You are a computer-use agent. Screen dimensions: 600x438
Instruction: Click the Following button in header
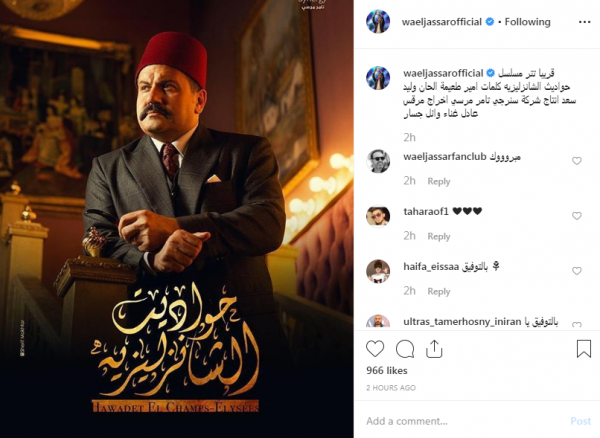pos(527,22)
